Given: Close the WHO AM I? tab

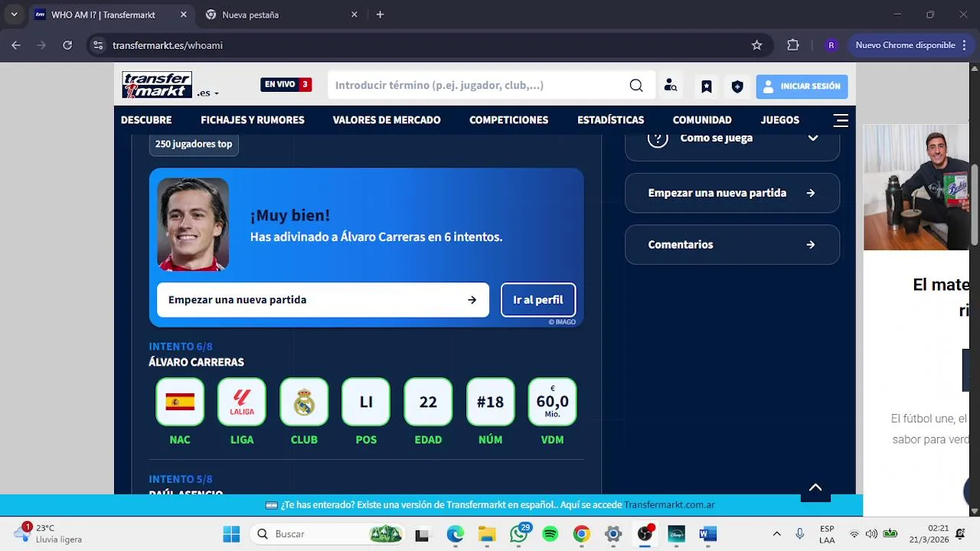Looking at the screenshot, I should [184, 15].
